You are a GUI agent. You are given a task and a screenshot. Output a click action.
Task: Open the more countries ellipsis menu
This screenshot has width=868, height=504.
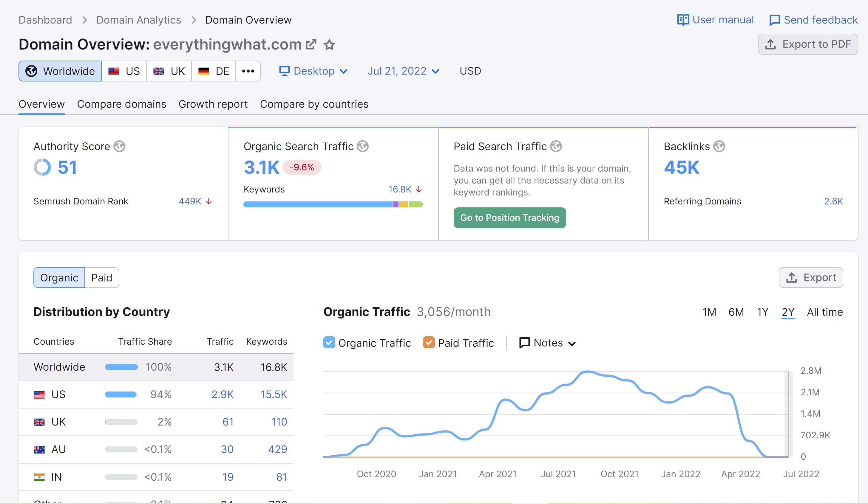(248, 71)
